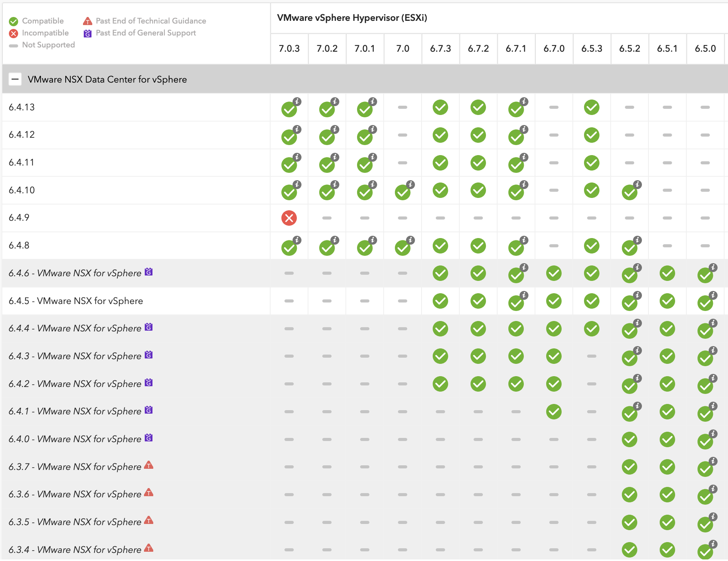Select the 6.5.3 column header
The height and width of the screenshot is (561, 728).
coord(592,49)
